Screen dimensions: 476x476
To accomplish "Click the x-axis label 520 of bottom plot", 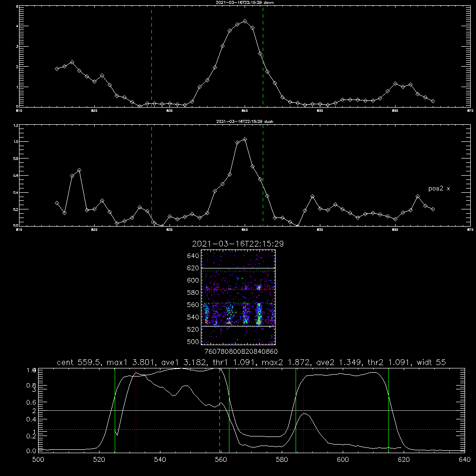I will pyautogui.click(x=99, y=460).
